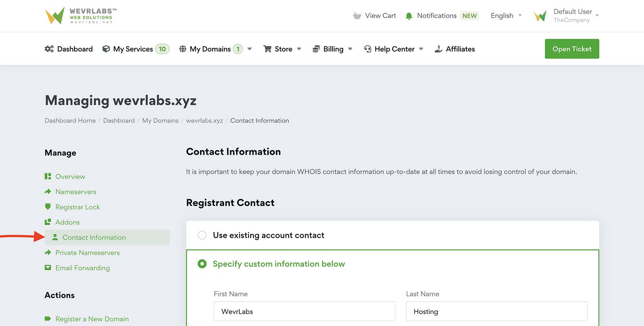Click the View Cart link
This screenshot has width=644, height=326.
tap(380, 16)
